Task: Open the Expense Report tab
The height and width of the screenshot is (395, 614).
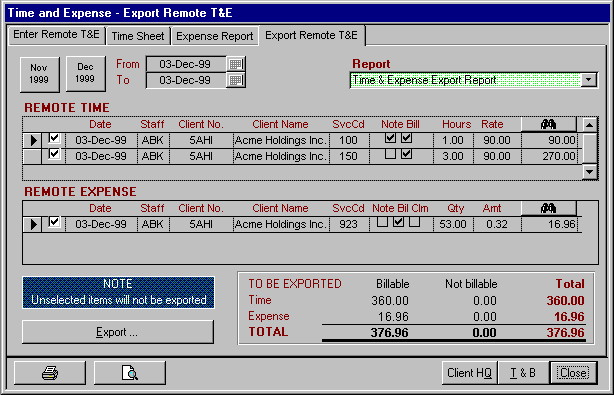Action: coord(215,36)
